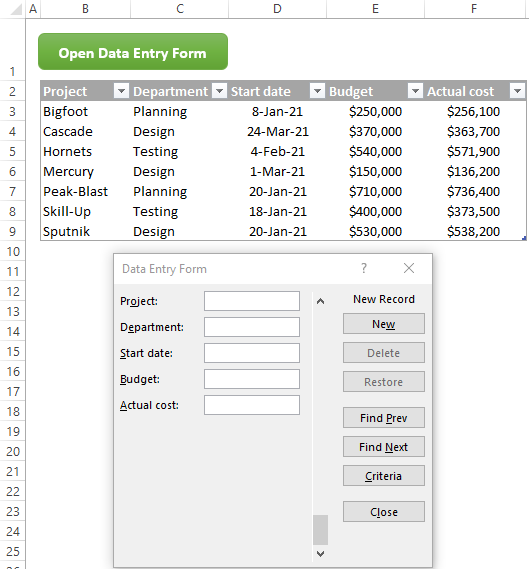Click the Find Prev button
This screenshot has width=529, height=569.
pos(384,418)
